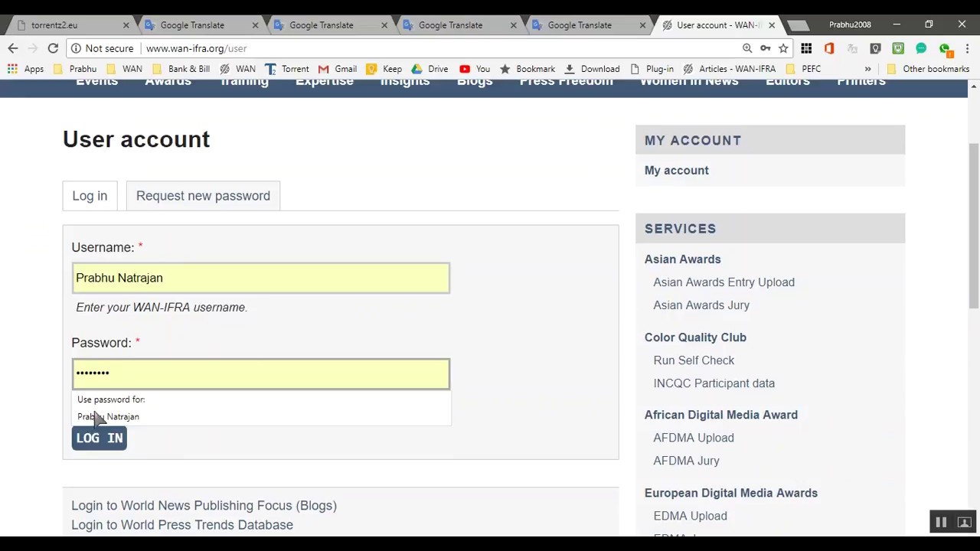Open the My account link
This screenshot has height=551, width=980.
677,171
